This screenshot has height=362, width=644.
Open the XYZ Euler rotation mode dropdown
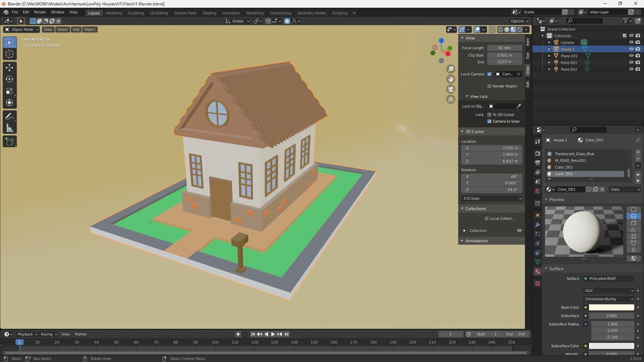pos(491,198)
